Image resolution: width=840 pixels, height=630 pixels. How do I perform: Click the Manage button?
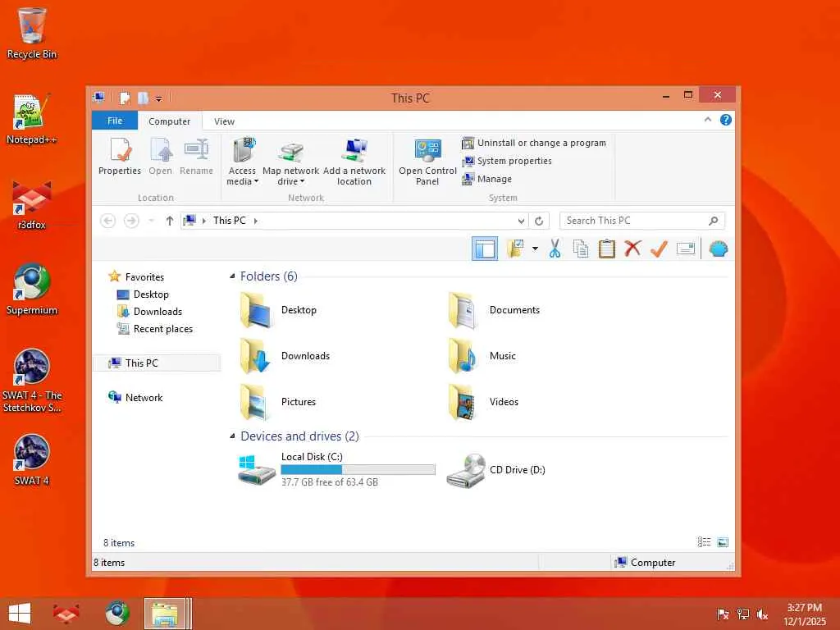tap(487, 179)
